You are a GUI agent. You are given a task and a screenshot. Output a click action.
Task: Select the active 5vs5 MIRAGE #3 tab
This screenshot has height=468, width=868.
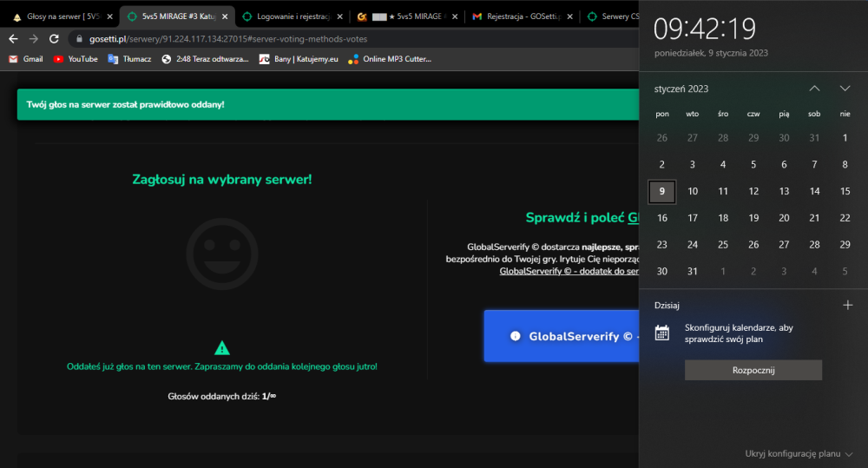point(177,16)
